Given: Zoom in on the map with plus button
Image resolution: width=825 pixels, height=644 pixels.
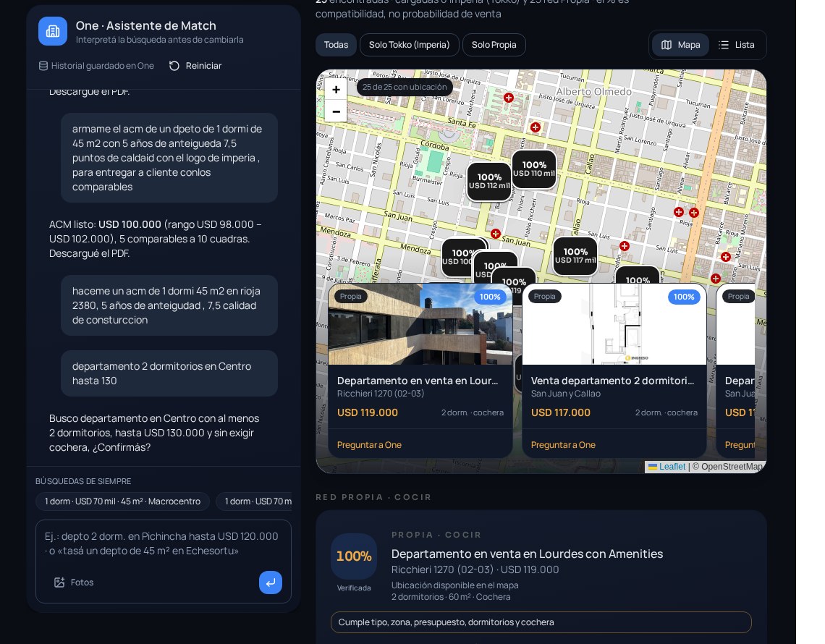Looking at the screenshot, I should click(x=336, y=90).
